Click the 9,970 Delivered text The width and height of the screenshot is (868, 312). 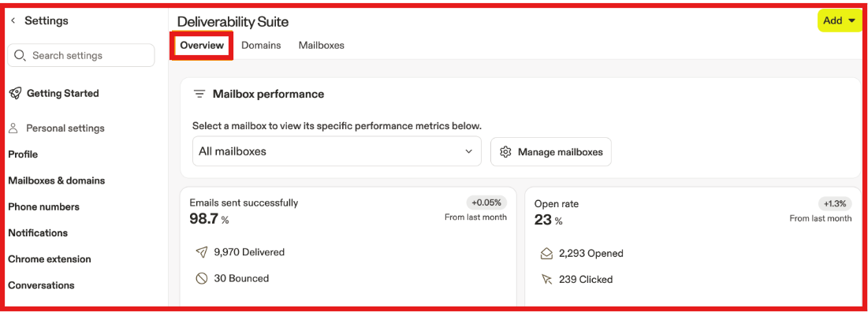pos(249,252)
